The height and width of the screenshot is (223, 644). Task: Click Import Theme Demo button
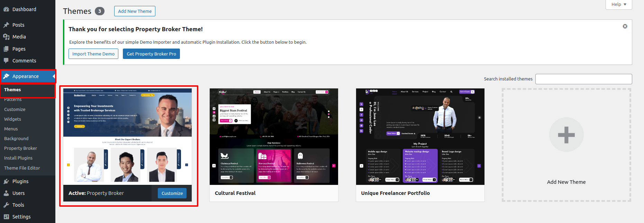tap(93, 54)
